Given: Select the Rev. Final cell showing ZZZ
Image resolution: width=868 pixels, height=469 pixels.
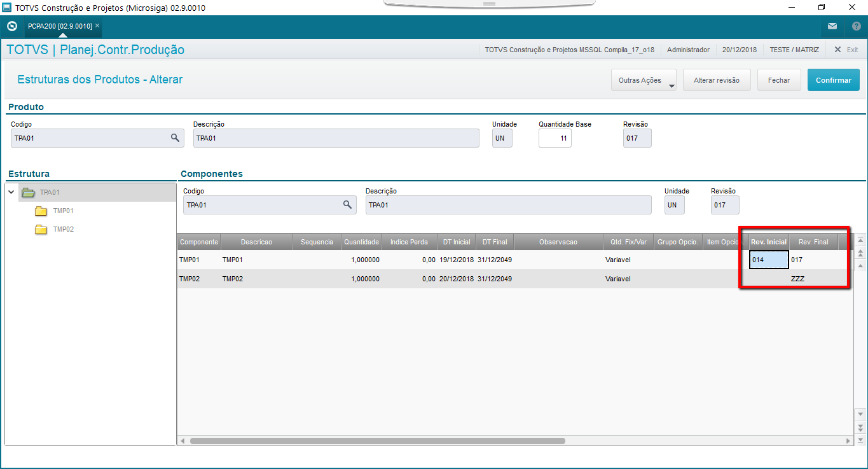Looking at the screenshot, I should 813,279.
